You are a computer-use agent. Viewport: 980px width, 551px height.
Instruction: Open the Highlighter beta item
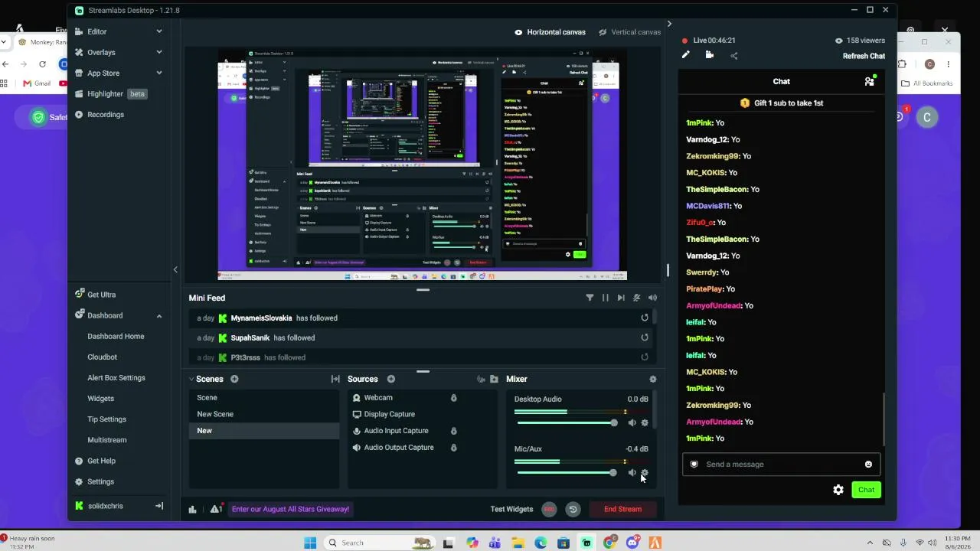click(x=111, y=93)
